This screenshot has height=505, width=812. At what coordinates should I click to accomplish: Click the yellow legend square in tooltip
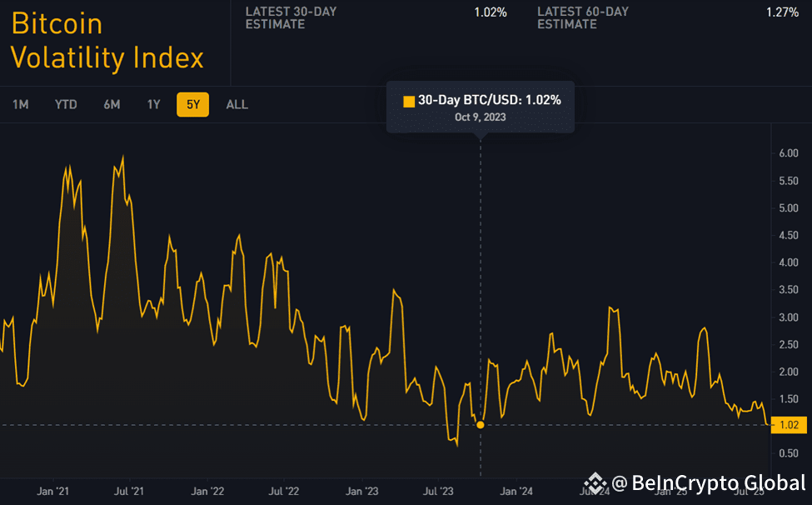coord(409,101)
